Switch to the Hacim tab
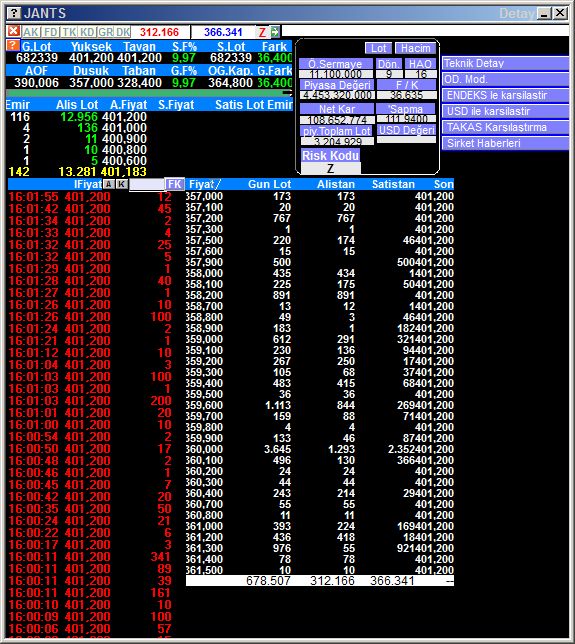The image size is (575, 644). pos(415,48)
